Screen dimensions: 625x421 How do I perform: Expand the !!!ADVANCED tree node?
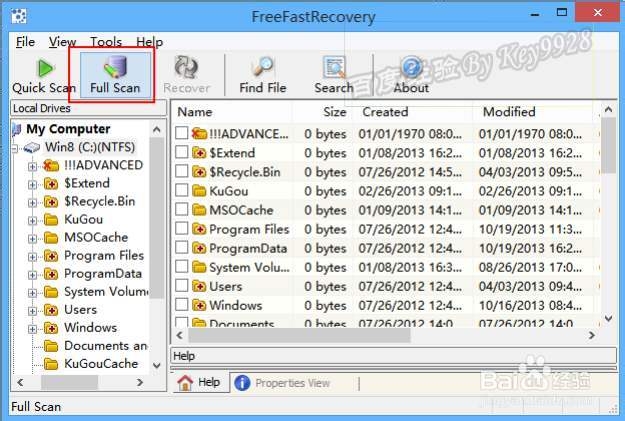[33, 166]
